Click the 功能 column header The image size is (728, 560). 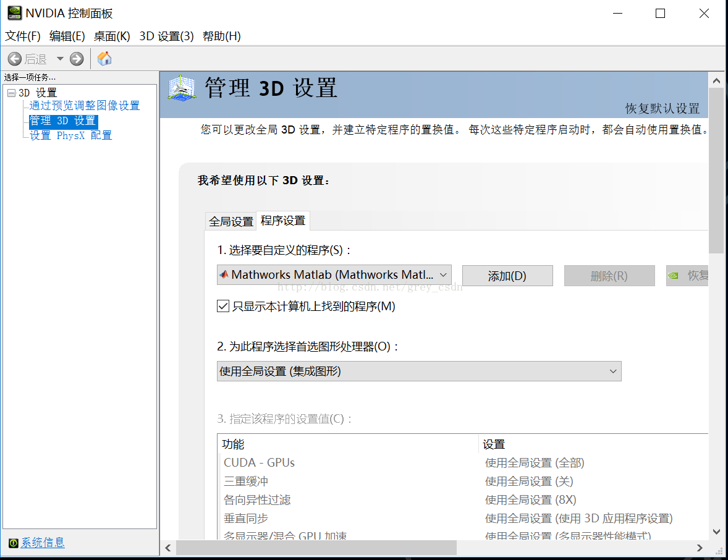(348, 444)
